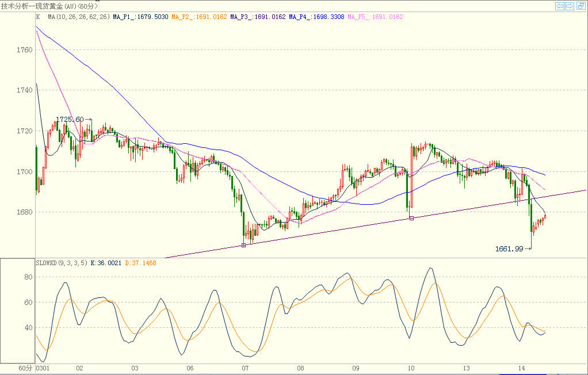Click the 07 date label on time axis
The width and height of the screenshot is (588, 375).
245,368
